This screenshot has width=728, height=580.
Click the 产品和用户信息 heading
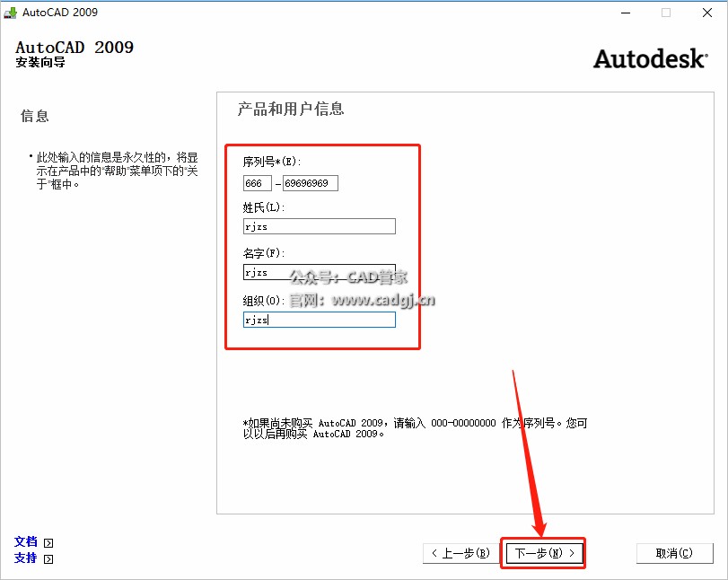291,109
